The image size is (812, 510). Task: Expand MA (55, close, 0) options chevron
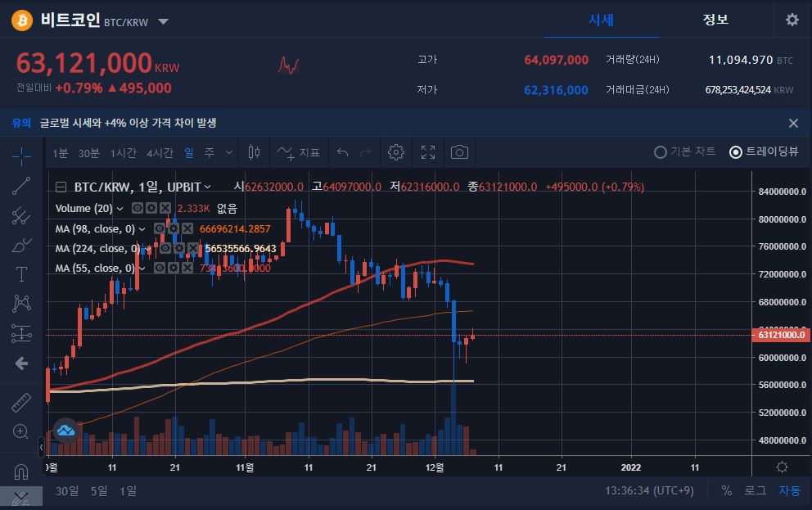(x=142, y=269)
